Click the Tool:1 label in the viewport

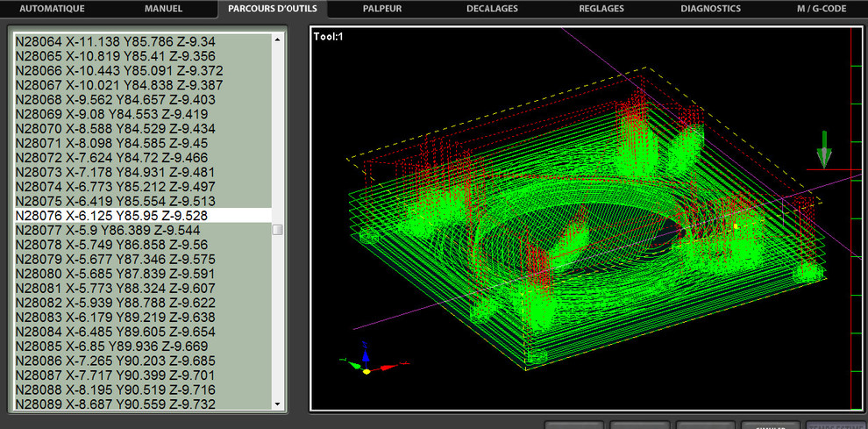tap(329, 36)
